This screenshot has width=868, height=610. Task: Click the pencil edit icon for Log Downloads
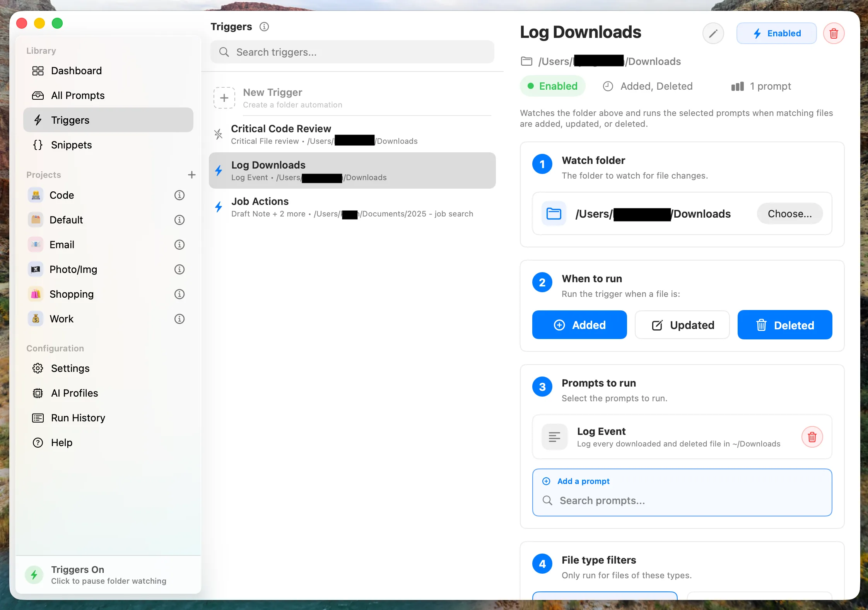[x=713, y=33]
